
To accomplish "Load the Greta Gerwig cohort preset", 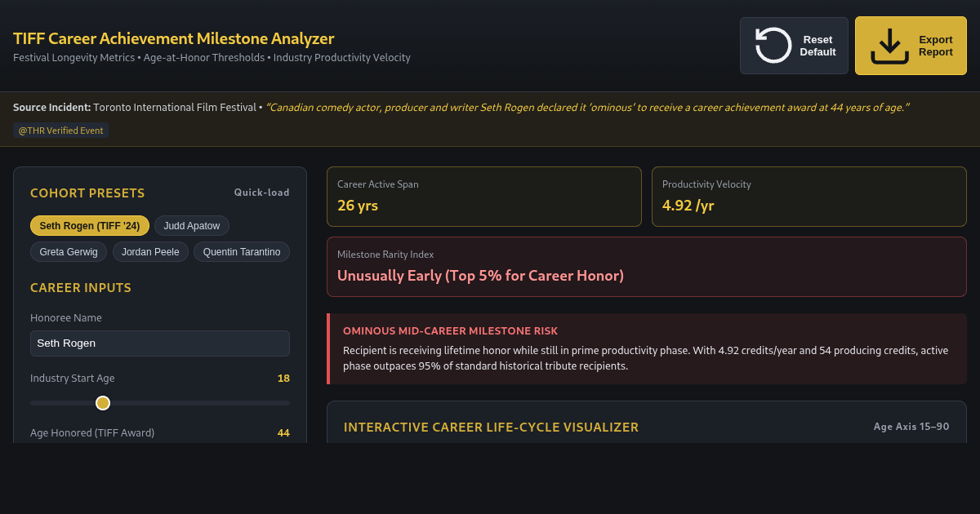I will (x=69, y=252).
